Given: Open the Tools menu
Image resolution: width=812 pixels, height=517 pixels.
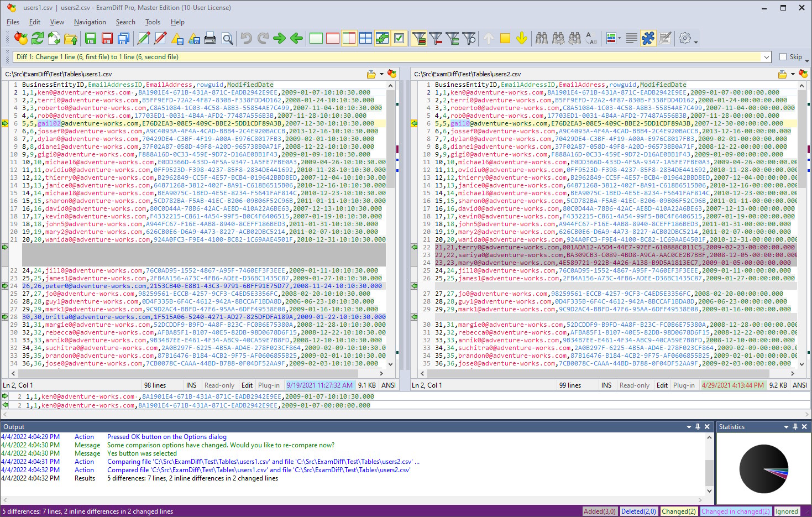Looking at the screenshot, I should (153, 22).
